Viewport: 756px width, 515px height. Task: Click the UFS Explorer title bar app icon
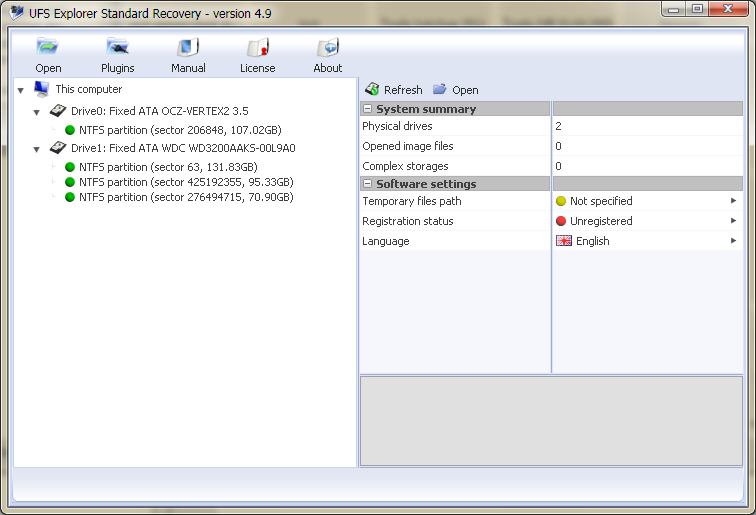[16, 13]
